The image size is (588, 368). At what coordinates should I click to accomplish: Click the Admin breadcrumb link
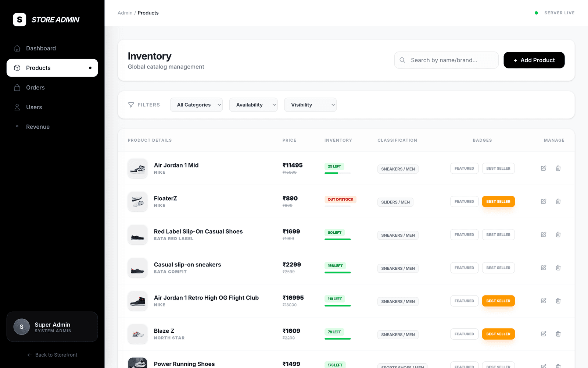click(125, 13)
